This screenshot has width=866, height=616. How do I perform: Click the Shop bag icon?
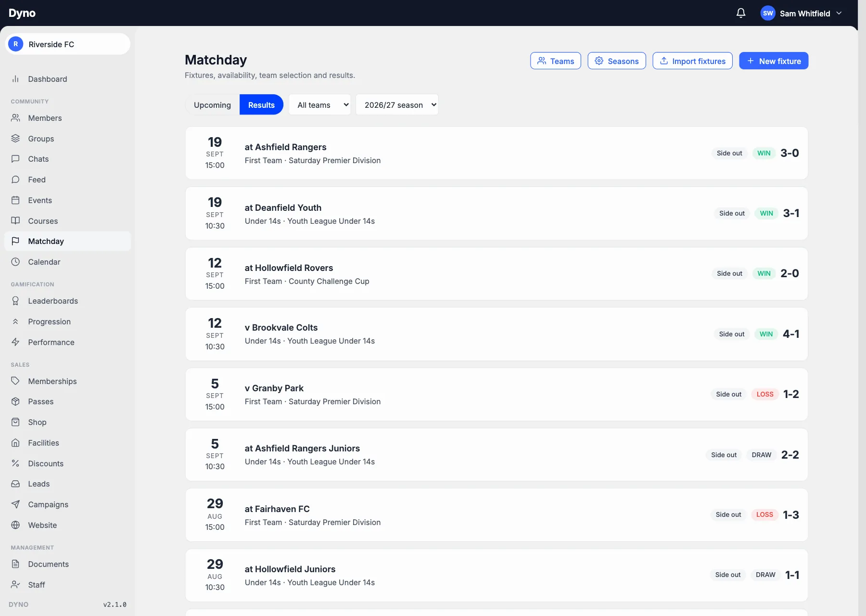(15, 422)
